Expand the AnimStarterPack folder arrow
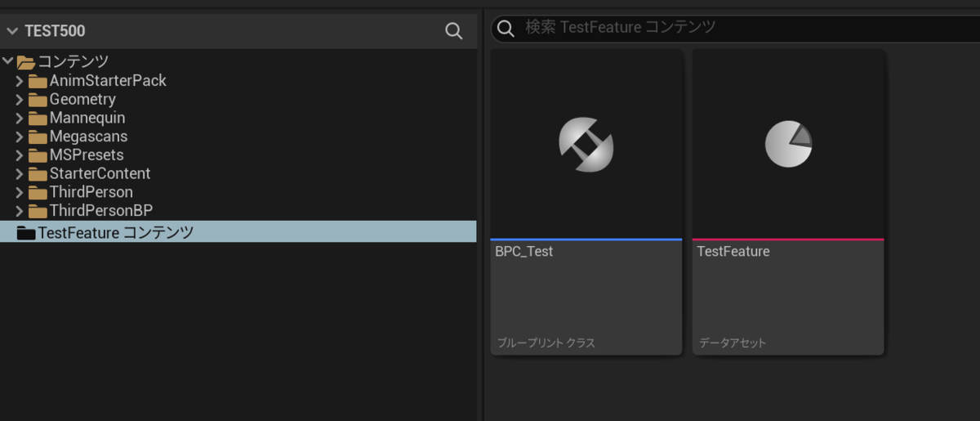This screenshot has width=980, height=421. pyautogui.click(x=20, y=80)
